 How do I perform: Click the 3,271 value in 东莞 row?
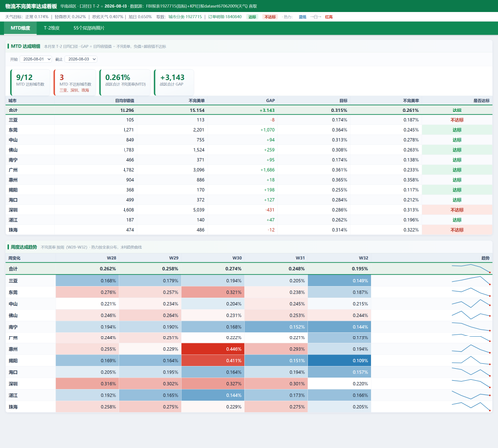click(x=128, y=130)
